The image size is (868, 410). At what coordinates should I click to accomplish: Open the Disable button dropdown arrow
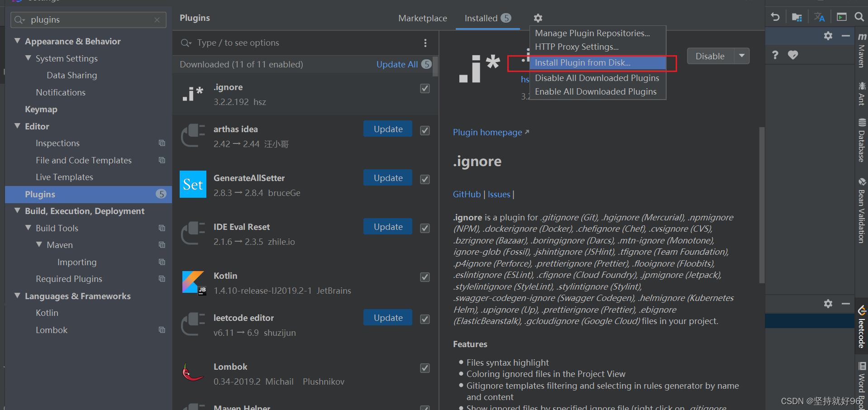point(742,56)
